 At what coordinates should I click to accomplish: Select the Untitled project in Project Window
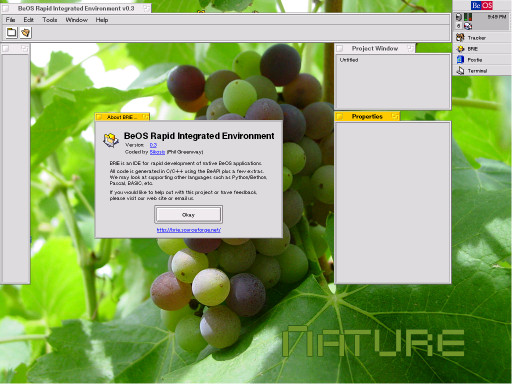pyautogui.click(x=349, y=60)
